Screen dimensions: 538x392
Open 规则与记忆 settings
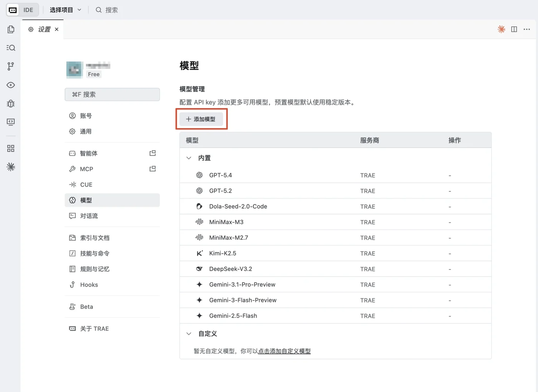tap(112, 269)
